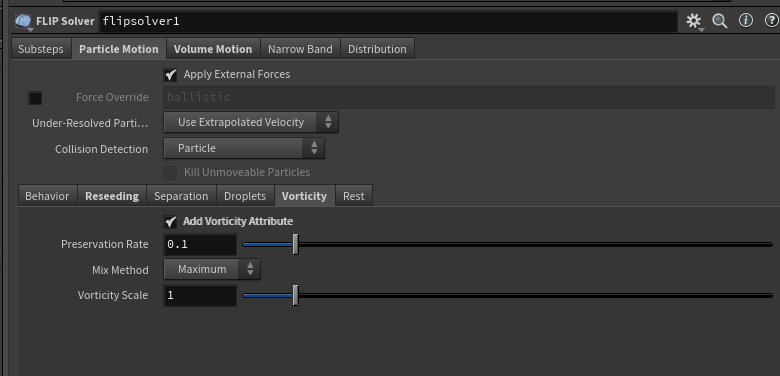780x376 pixels.
Task: Click the flipsolver1 node name field
Action: pos(388,21)
